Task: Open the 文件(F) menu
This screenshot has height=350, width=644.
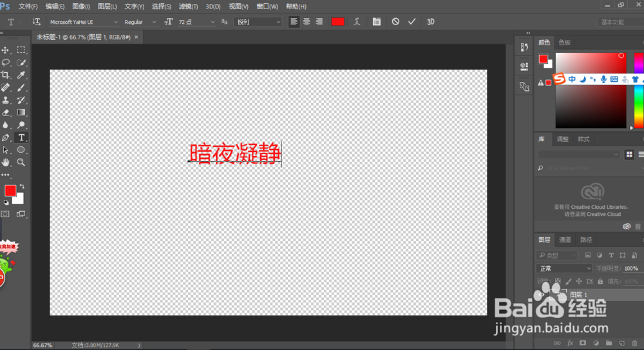Action: 28,6
